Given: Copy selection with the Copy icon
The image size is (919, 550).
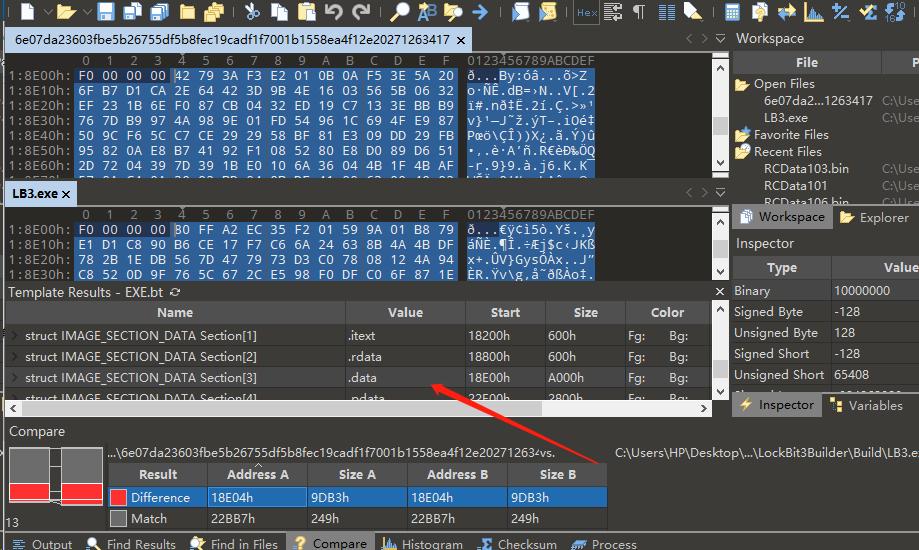Looking at the screenshot, I should point(279,11).
